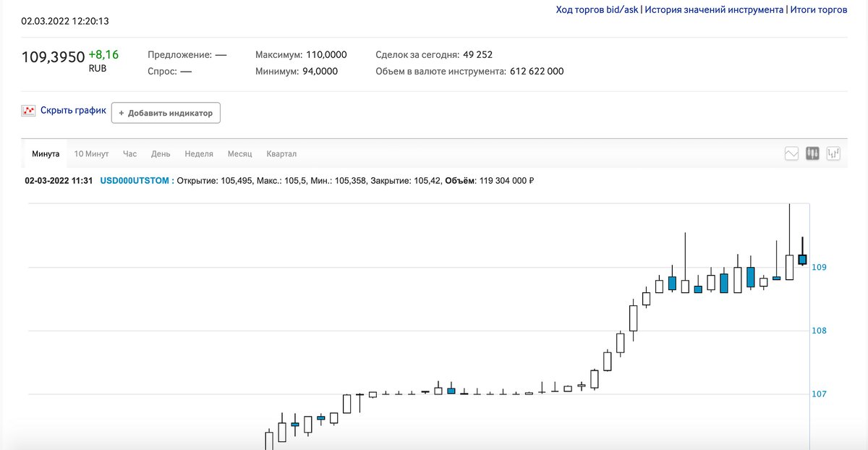The width and height of the screenshot is (868, 450).
Task: Open 'Ход торгов bid/ask' link
Action: 597,10
